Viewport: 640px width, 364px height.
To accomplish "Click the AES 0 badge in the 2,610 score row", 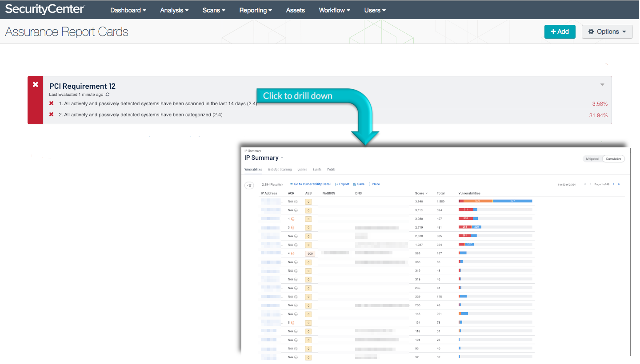I will [x=308, y=236].
